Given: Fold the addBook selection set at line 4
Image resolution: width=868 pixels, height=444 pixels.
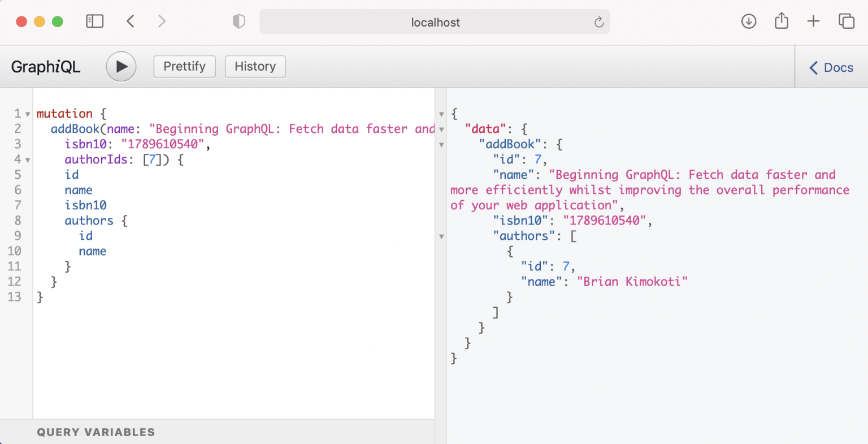Looking at the screenshot, I should tap(28, 160).
